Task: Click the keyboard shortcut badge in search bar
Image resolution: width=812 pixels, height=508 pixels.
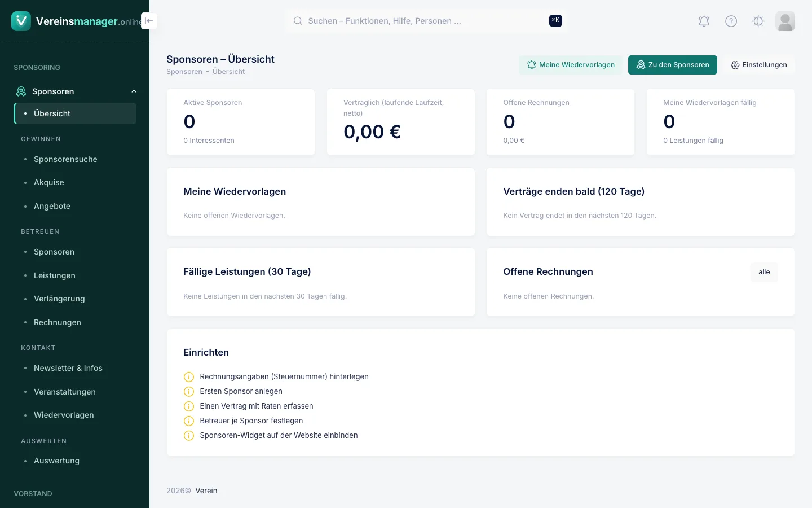Action: [x=555, y=21]
